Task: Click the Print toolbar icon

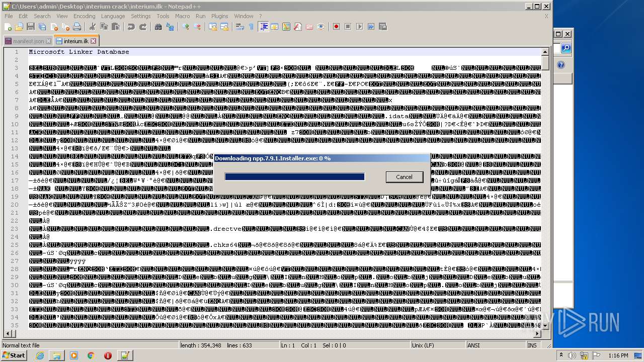Action: pos(77,27)
